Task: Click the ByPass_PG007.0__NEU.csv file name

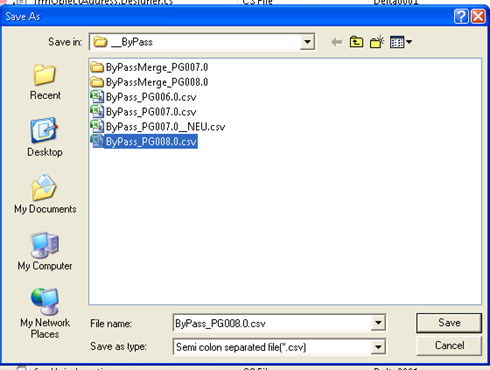Action: click(165, 127)
